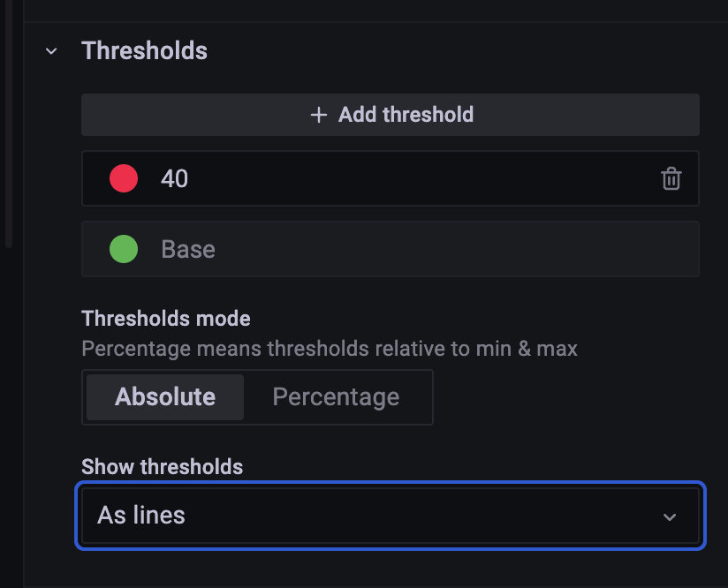Click the Percentage means thresholds description text

tap(329, 349)
